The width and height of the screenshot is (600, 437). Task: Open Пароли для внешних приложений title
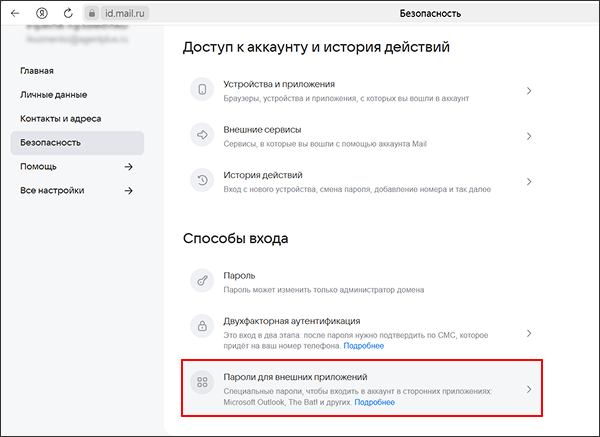pyautogui.click(x=295, y=377)
